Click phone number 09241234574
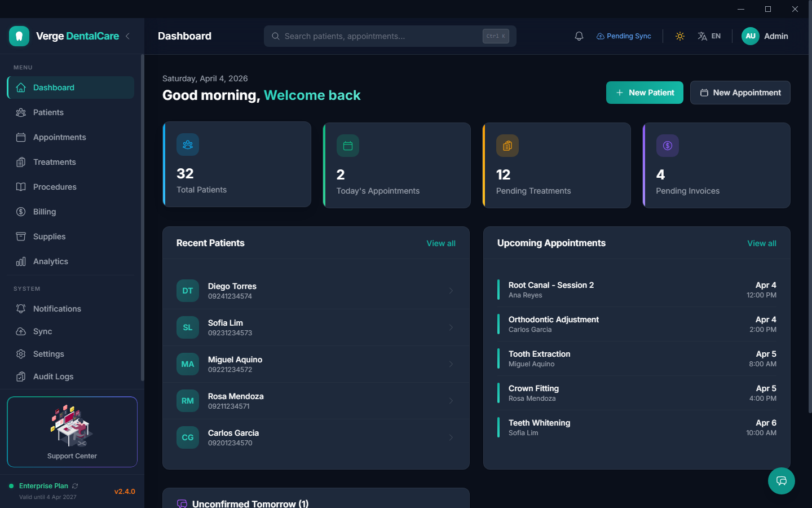The image size is (812, 508). coord(230,296)
